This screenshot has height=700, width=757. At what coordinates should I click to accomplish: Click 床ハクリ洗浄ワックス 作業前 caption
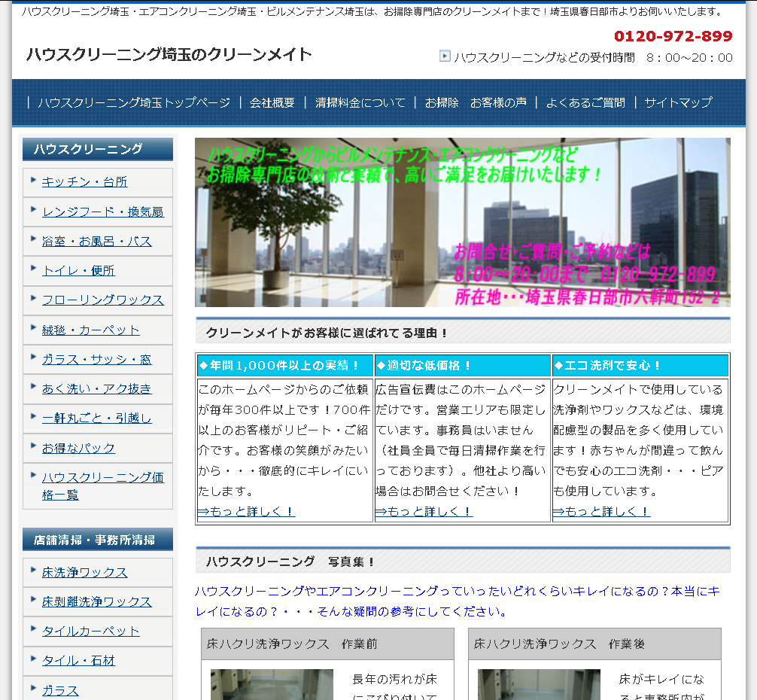(292, 644)
